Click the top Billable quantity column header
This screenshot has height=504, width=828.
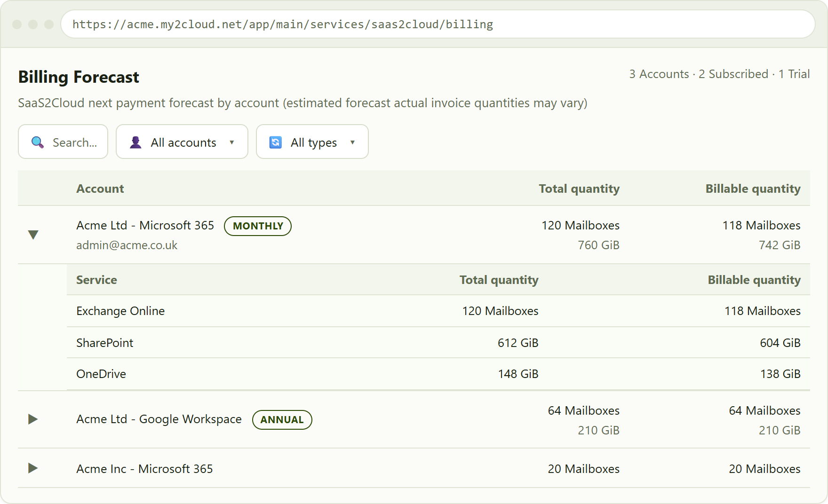coord(753,189)
